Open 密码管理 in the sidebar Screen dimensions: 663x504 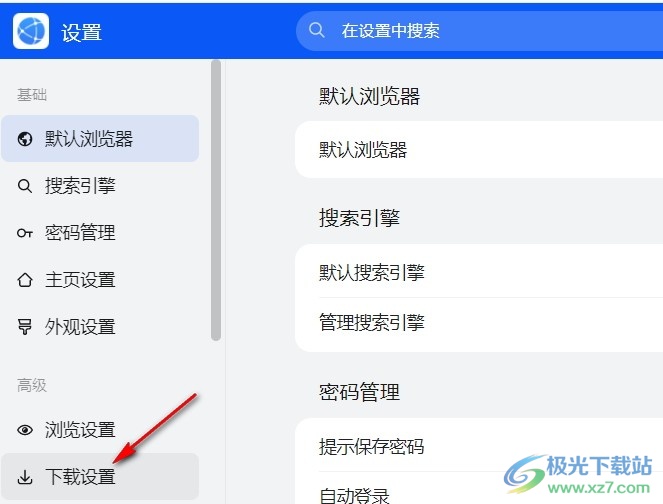tap(100, 233)
